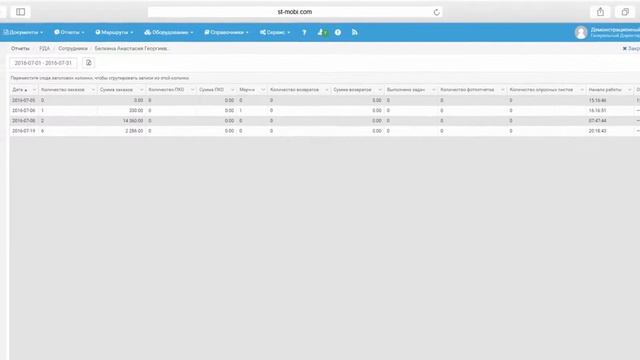Open Сумма заказов column dropdown arrow

coord(142,90)
